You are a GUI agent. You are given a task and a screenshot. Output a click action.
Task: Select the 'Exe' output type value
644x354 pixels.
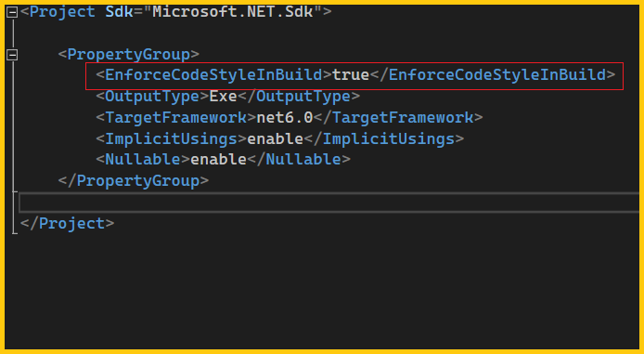[x=223, y=97]
